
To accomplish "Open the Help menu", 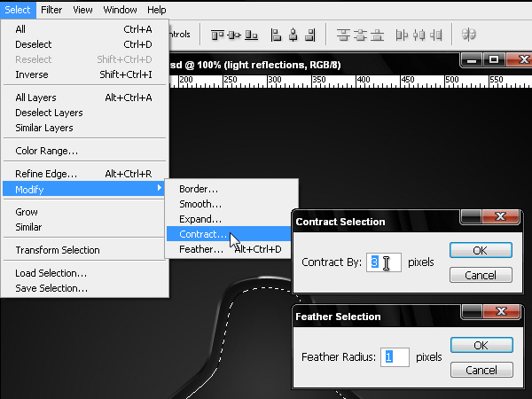I will [156, 10].
